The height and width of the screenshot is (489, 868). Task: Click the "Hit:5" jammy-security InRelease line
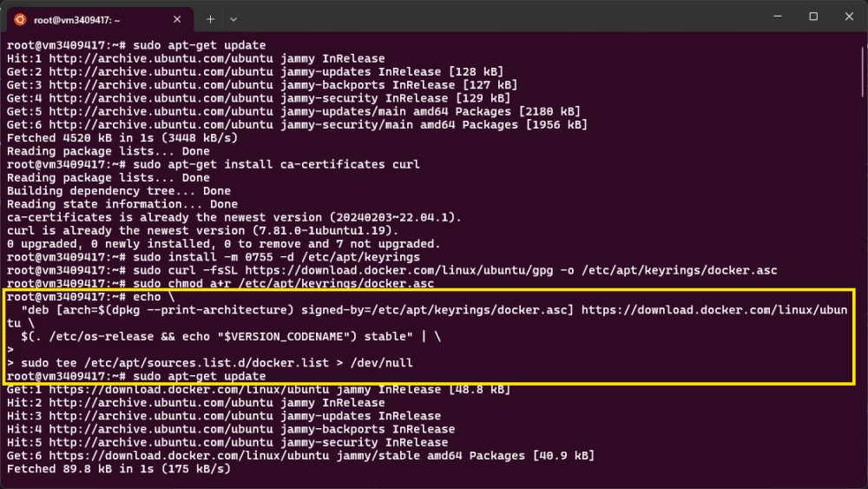point(227,442)
